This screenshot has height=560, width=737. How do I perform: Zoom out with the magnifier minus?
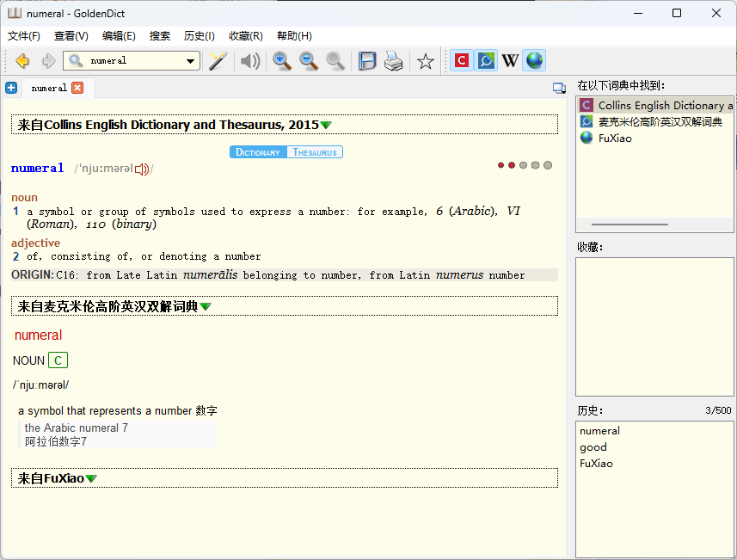pos(309,61)
